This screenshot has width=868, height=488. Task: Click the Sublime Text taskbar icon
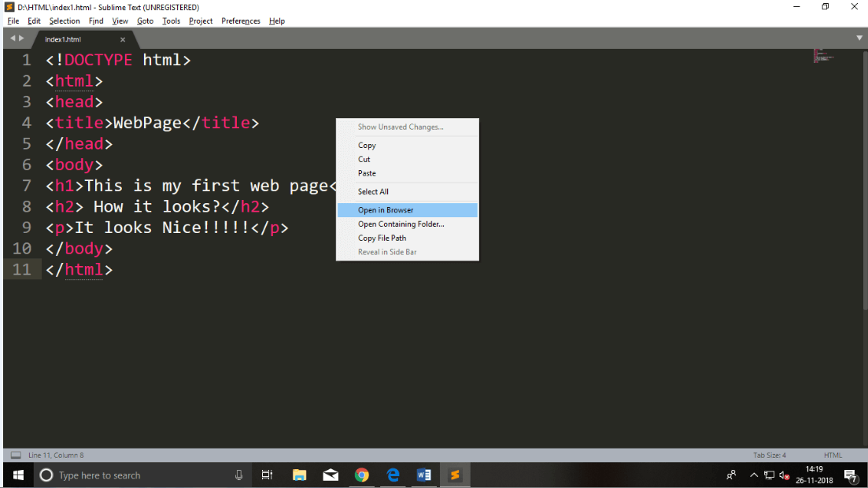coord(455,475)
